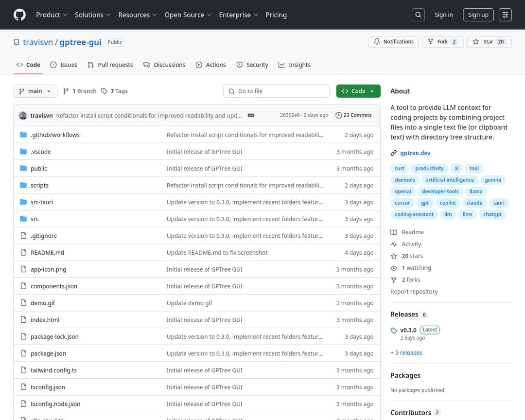Click the tag icon next to 7 Tags

pos(105,91)
